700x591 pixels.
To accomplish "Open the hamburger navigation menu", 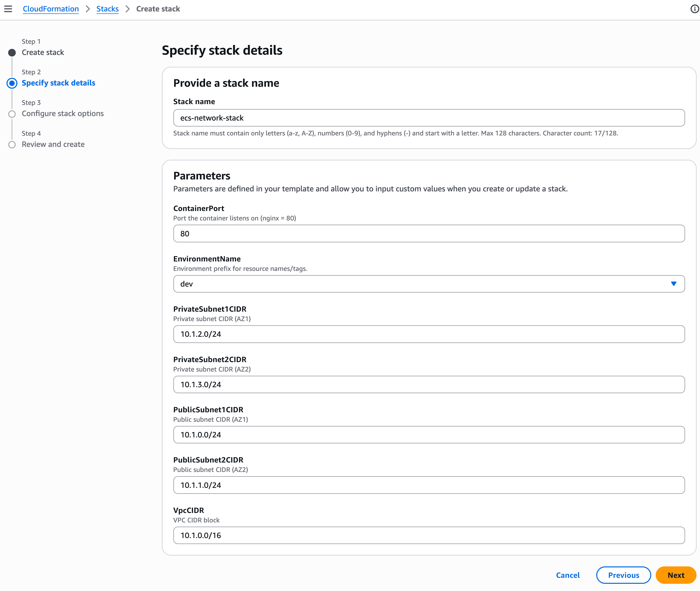I will tap(8, 9).
